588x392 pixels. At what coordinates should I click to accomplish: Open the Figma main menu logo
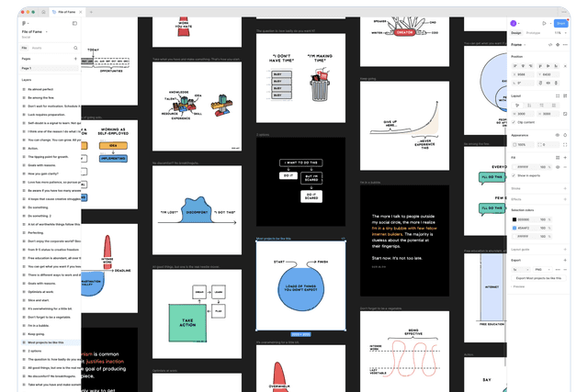coord(23,23)
